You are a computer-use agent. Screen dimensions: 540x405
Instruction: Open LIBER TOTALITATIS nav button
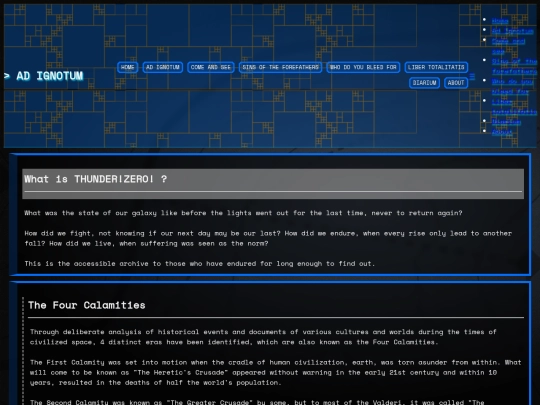(436, 67)
